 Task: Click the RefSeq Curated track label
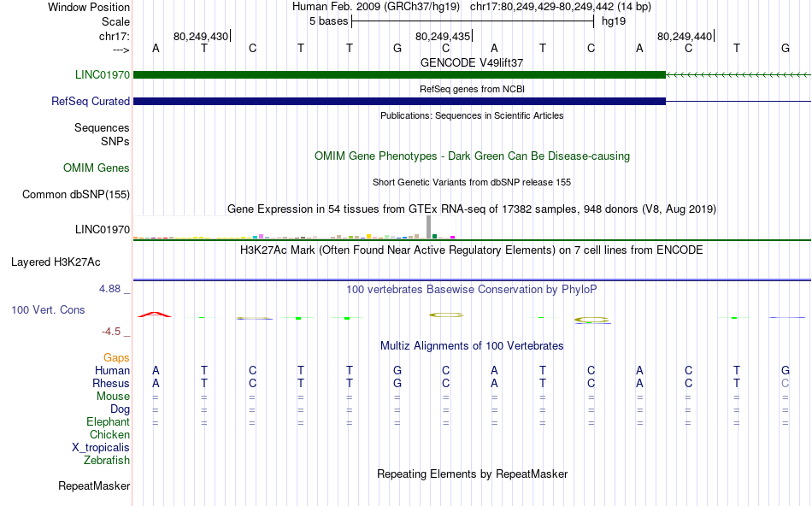point(91,101)
